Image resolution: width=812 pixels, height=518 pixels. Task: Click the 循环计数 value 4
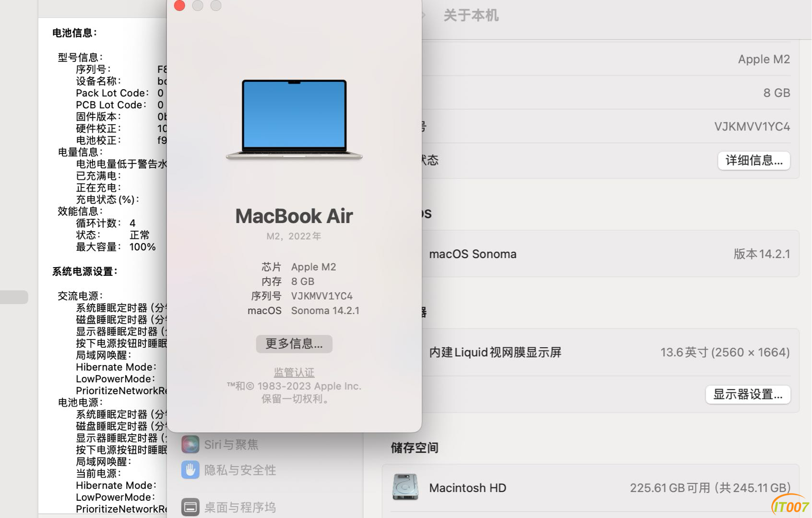(132, 224)
